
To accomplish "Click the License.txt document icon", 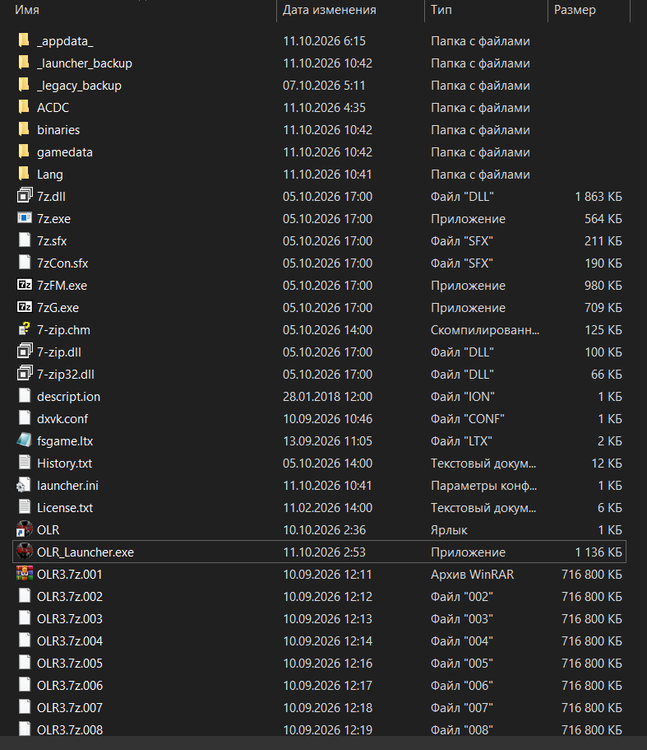I will point(24,507).
